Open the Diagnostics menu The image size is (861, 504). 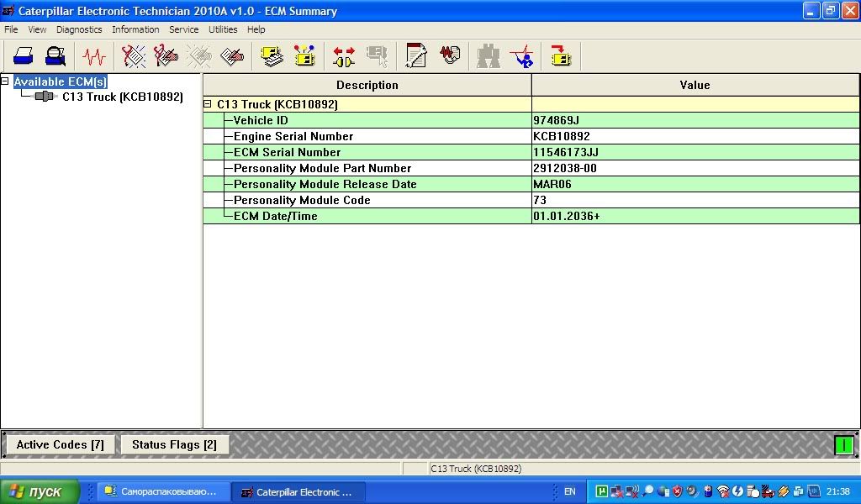point(79,29)
